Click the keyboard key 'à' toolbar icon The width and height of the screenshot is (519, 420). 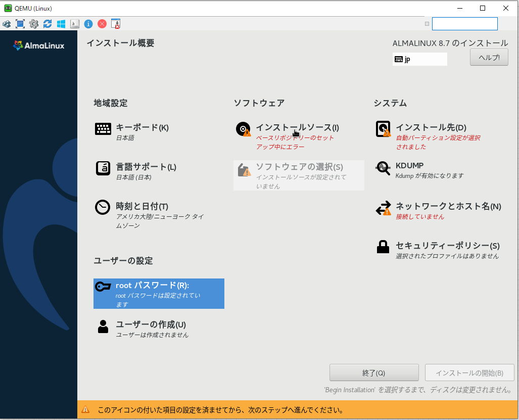click(75, 24)
